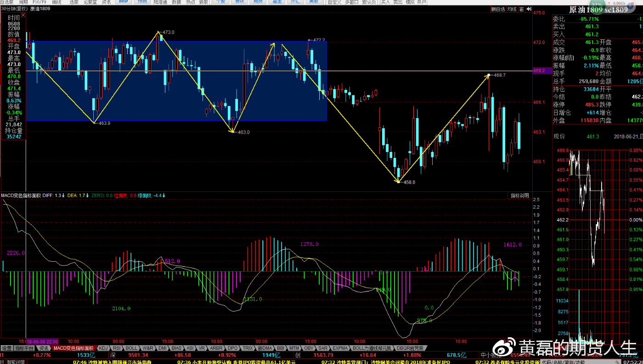Select the 设置 tab at bottom
The width and height of the screenshot is (643, 364).
pos(6,348)
